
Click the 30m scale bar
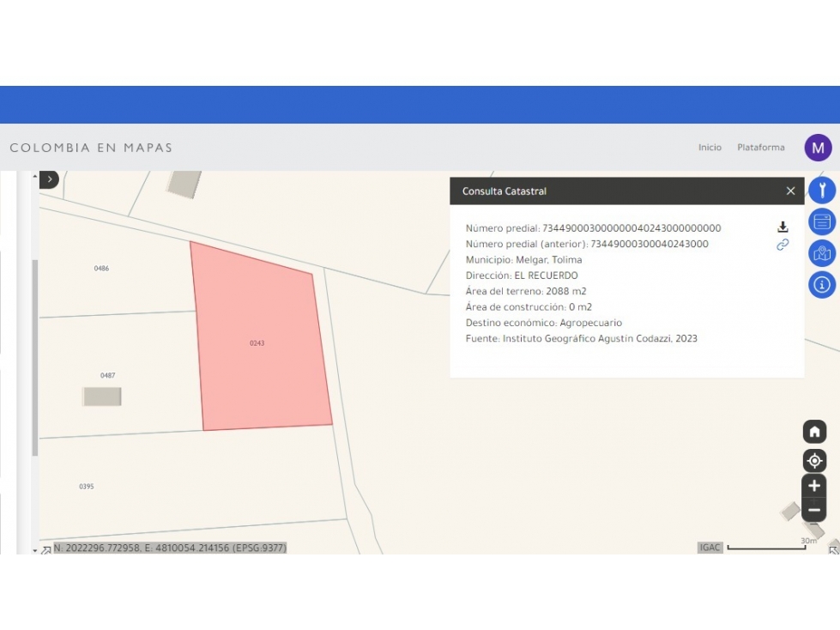767,547
